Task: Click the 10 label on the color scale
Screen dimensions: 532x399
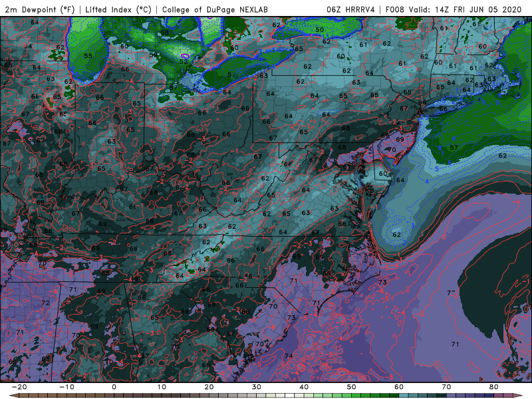Action: [x=162, y=387]
